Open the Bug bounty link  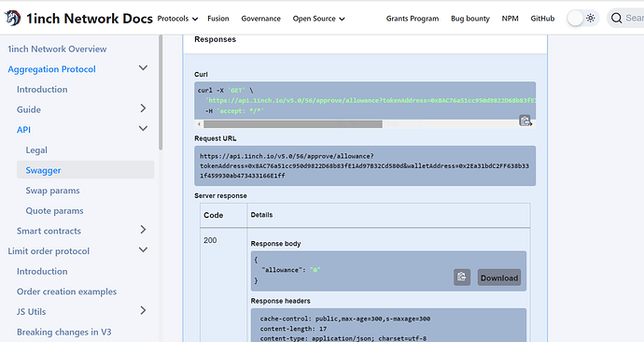pos(470,19)
